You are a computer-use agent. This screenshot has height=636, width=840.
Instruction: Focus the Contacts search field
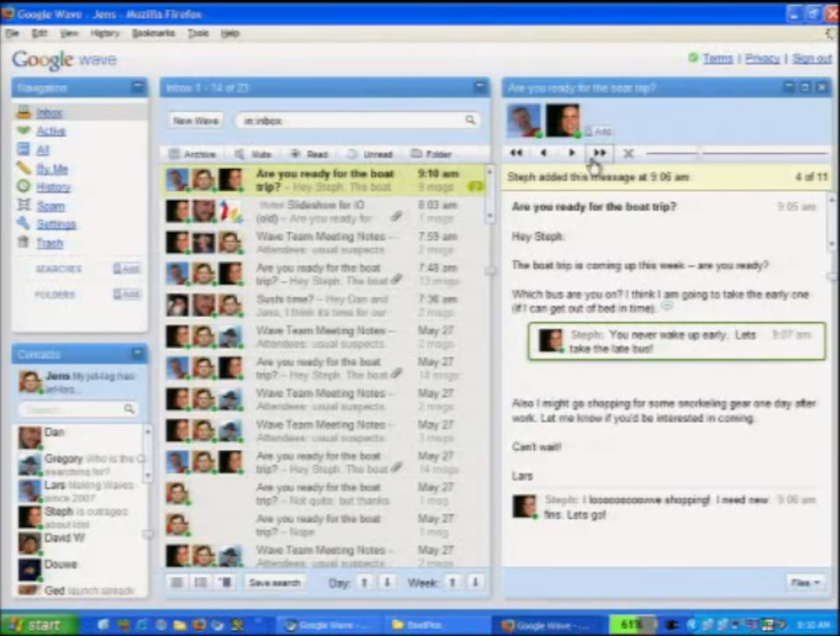(78, 409)
